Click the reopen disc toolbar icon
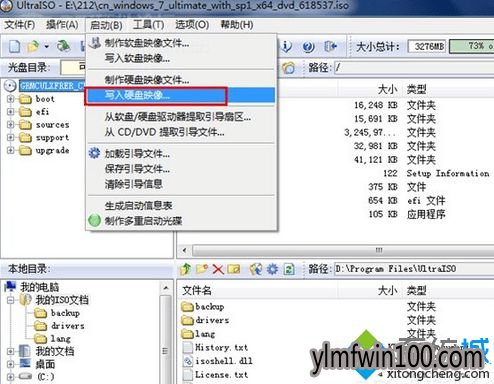 coord(63,46)
